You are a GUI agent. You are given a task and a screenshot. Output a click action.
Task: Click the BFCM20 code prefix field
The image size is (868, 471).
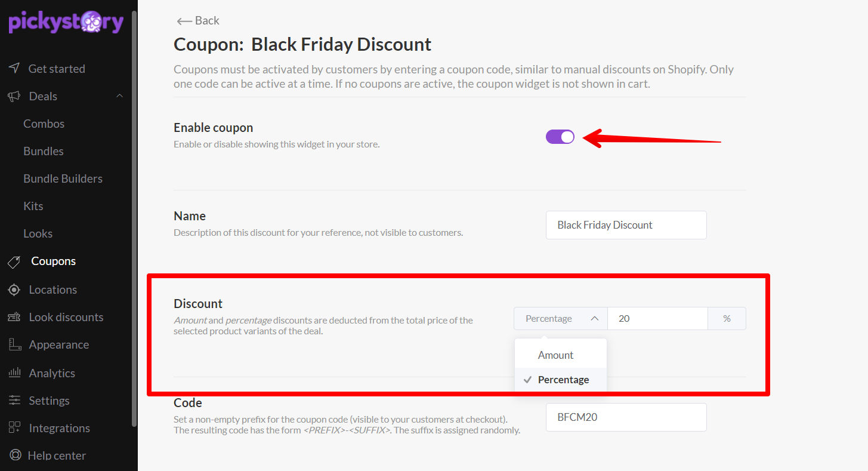[x=626, y=417]
